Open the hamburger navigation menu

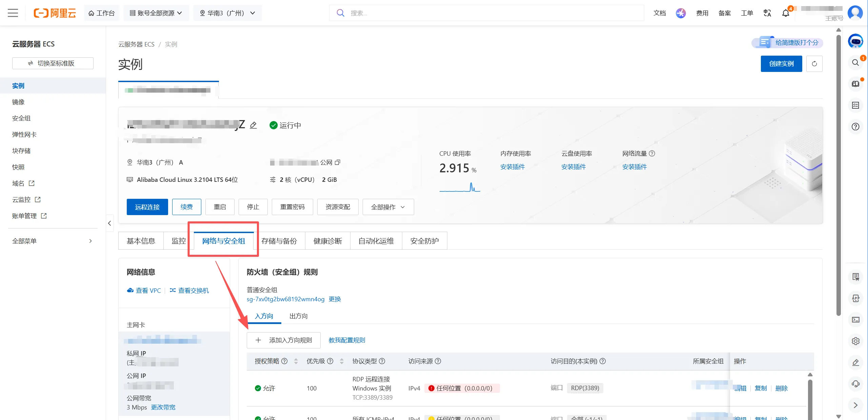(13, 13)
